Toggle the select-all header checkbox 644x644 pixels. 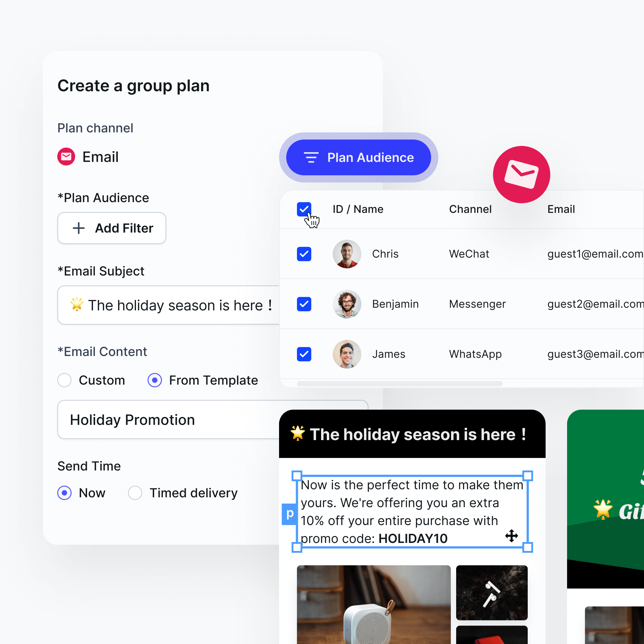[x=304, y=209]
